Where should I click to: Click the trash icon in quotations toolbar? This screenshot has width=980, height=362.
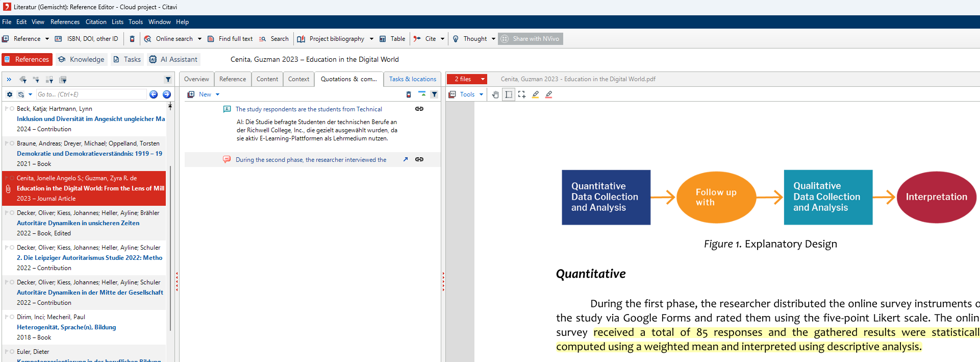pos(409,94)
